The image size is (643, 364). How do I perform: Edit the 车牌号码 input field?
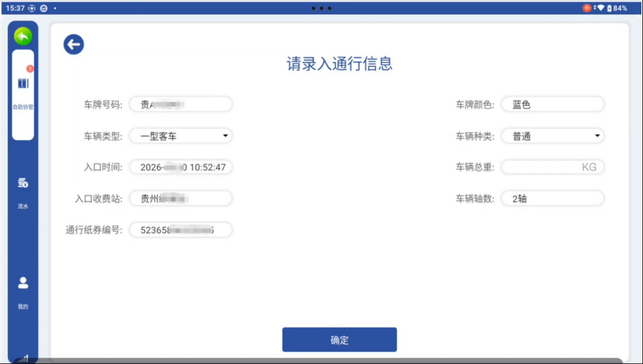pos(181,104)
